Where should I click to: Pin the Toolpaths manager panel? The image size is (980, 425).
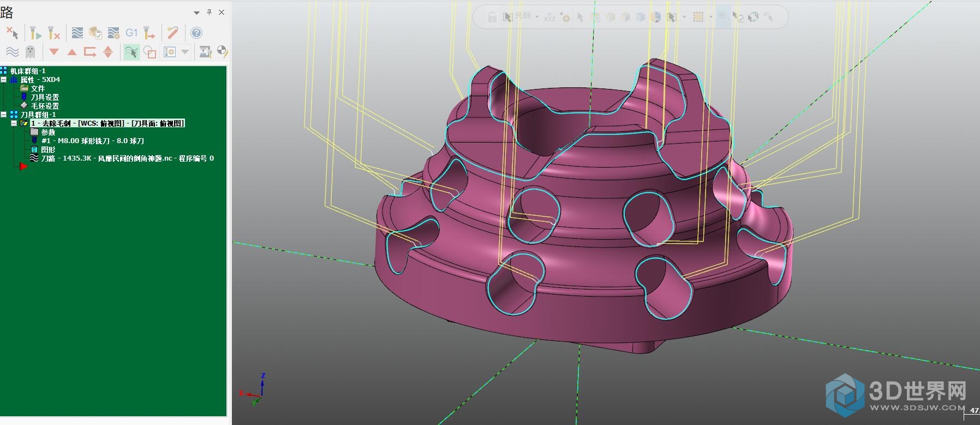209,12
